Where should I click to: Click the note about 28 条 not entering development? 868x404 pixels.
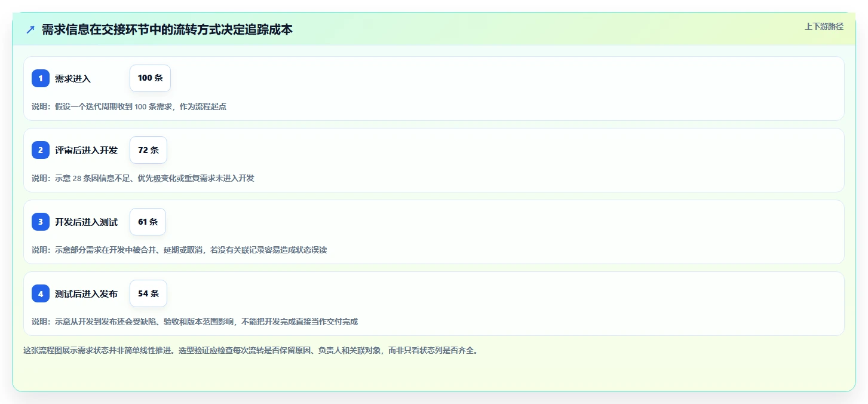pyautogui.click(x=143, y=178)
